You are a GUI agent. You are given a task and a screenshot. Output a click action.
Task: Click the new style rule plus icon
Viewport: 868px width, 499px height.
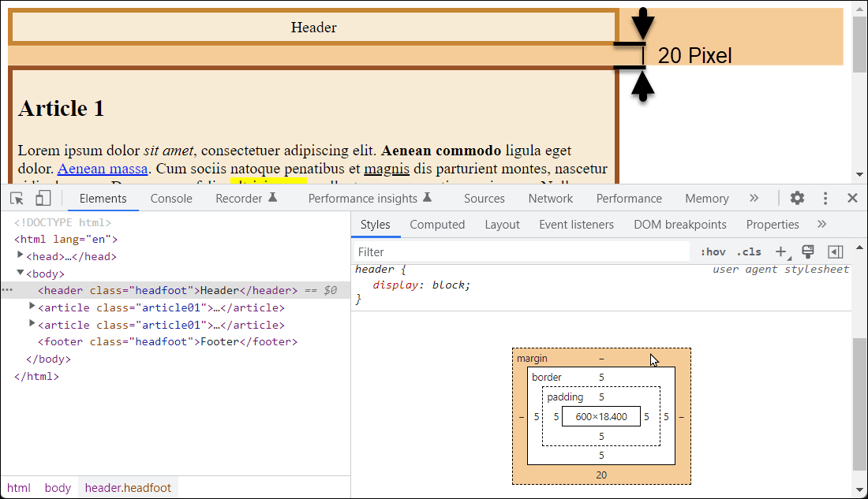(x=780, y=251)
